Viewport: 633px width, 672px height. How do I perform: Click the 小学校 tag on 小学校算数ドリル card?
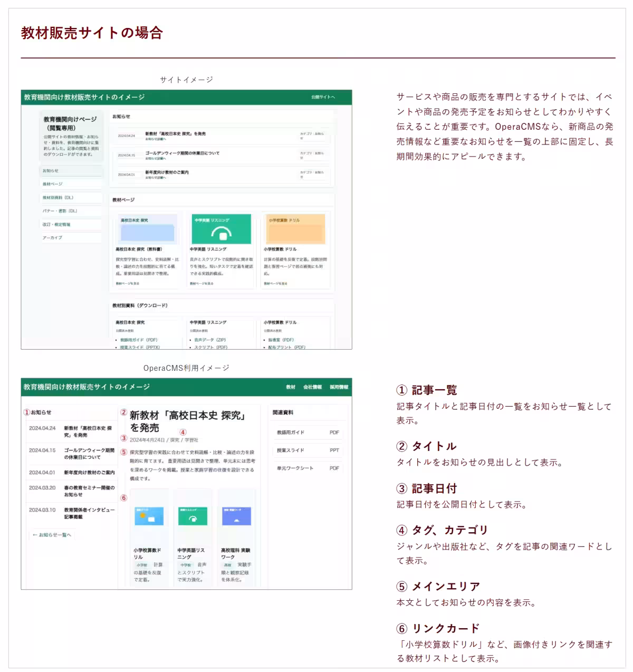pyautogui.click(x=141, y=565)
